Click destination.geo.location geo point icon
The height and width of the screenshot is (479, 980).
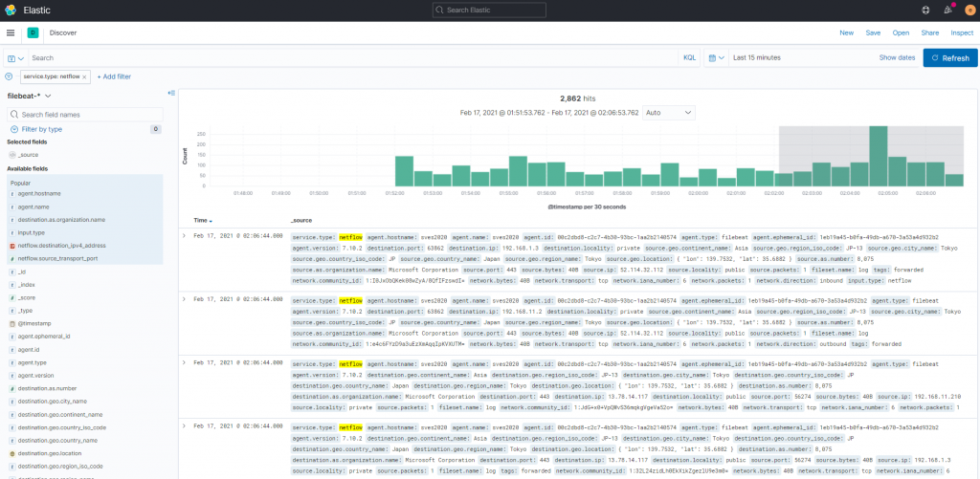tap(12, 453)
